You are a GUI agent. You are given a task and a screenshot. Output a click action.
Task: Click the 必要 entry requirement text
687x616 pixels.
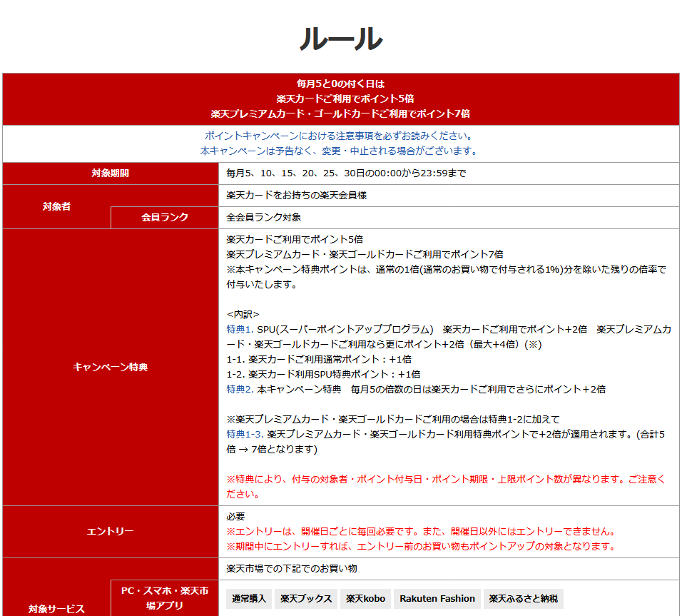[x=235, y=517]
